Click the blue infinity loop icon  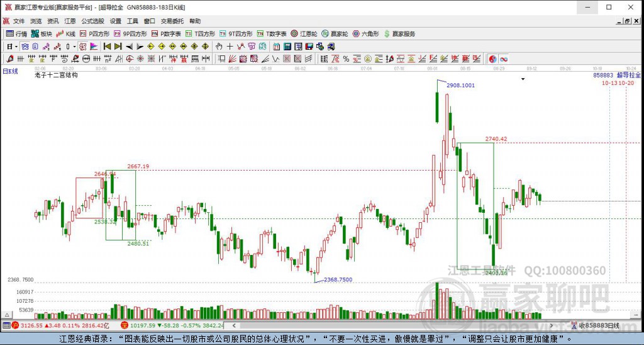(x=504, y=59)
